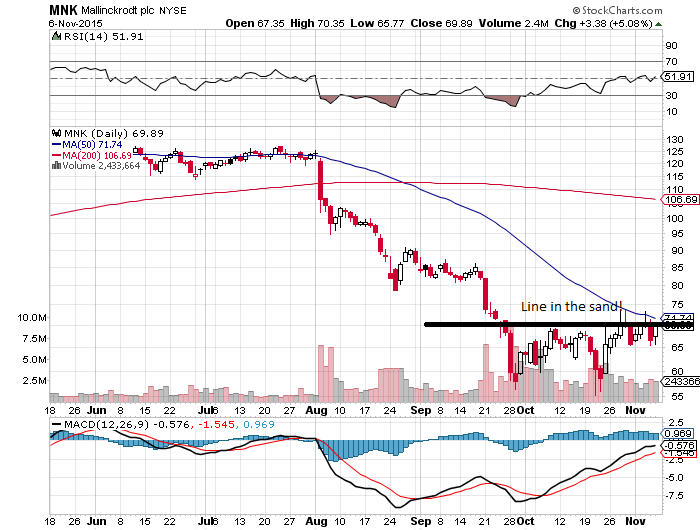
Task: Click the red line marker before MA(200)
Action: [x=57, y=155]
